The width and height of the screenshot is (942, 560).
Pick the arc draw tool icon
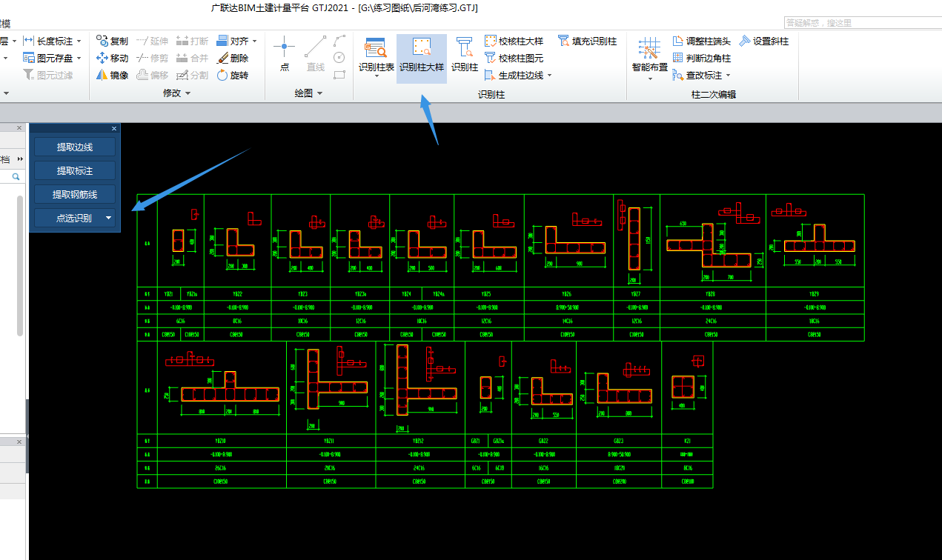tap(339, 40)
